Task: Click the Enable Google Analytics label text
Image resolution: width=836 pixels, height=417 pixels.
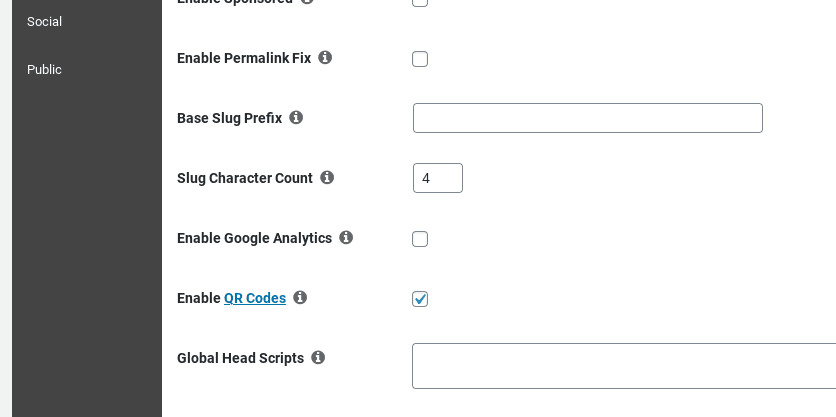Action: tap(254, 238)
